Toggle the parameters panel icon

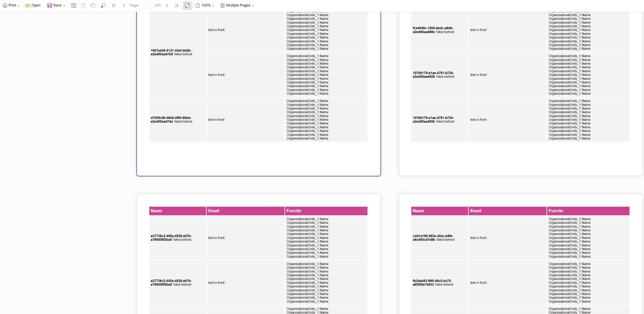(x=74, y=5)
